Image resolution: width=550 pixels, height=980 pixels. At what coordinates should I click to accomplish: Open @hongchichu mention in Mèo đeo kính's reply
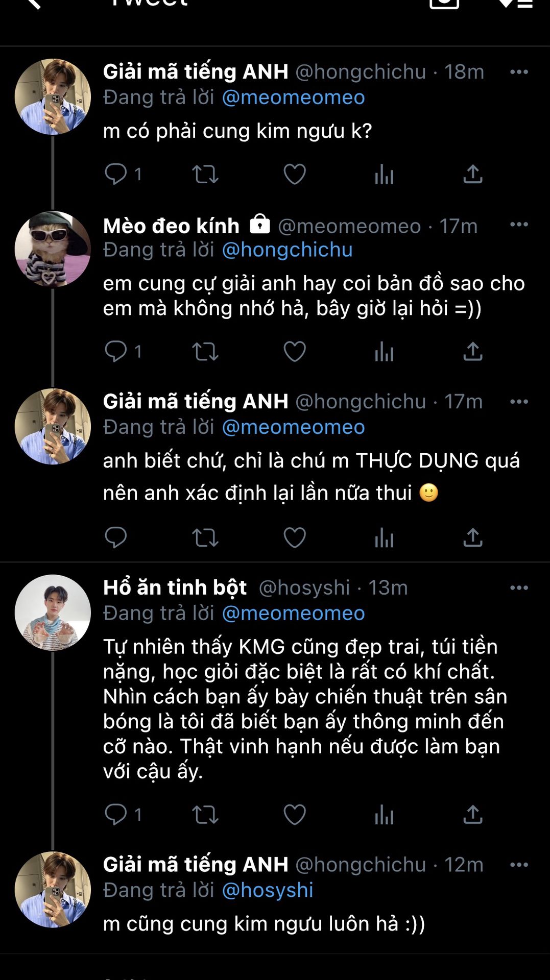[x=288, y=250]
